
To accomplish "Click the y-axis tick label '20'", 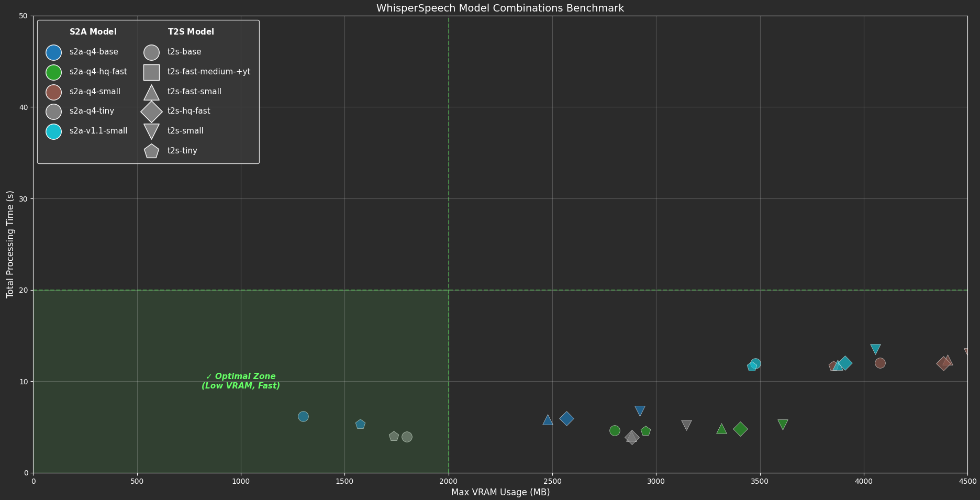I will (x=24, y=290).
